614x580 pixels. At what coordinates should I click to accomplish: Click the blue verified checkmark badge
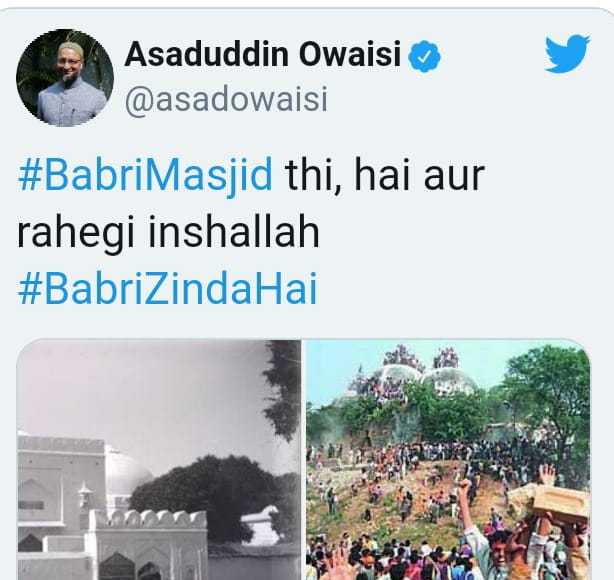tap(424, 57)
